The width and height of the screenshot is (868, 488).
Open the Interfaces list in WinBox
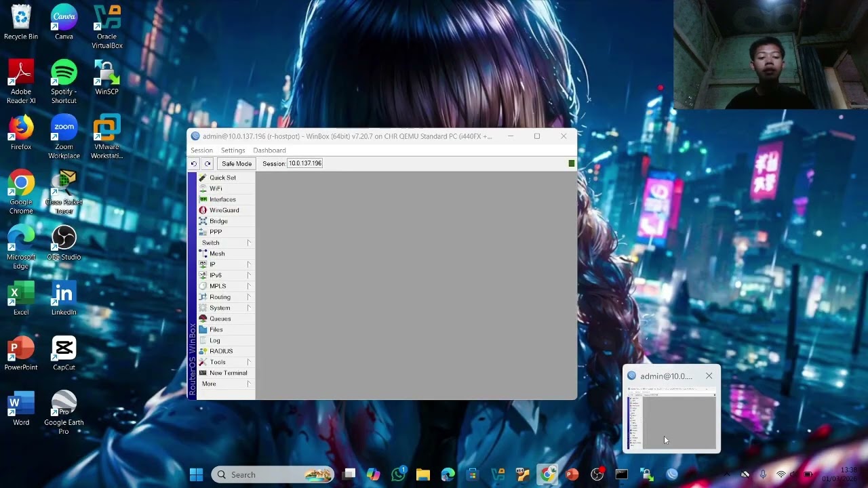[x=222, y=199]
